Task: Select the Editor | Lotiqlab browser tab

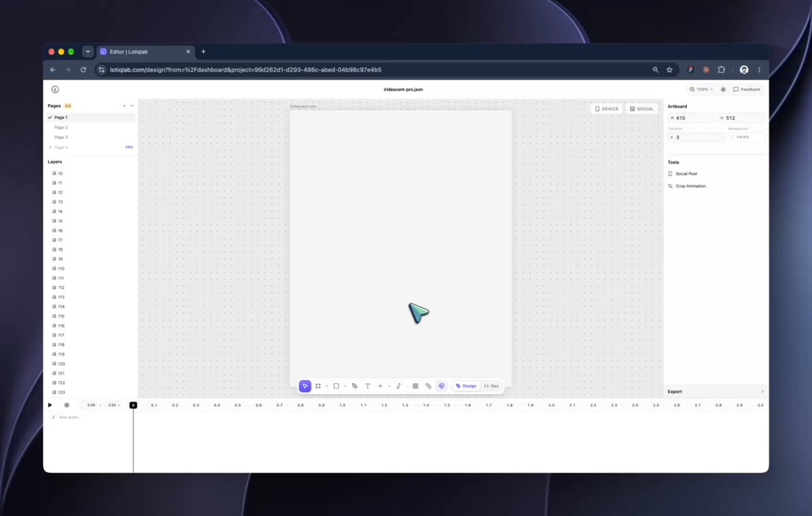Action: click(x=145, y=51)
